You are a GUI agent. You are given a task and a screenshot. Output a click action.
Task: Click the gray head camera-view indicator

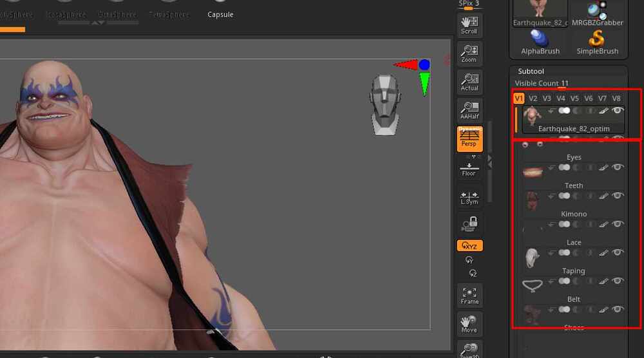pyautogui.click(x=385, y=105)
